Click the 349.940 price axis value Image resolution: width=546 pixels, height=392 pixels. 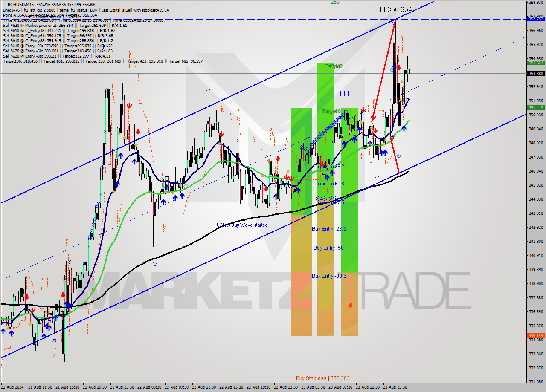click(536, 129)
